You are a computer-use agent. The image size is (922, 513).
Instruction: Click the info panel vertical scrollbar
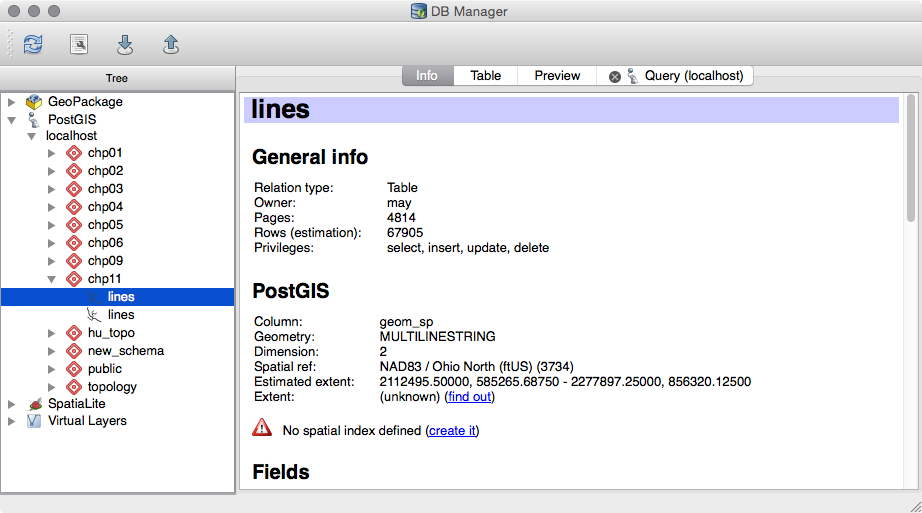pos(911,159)
